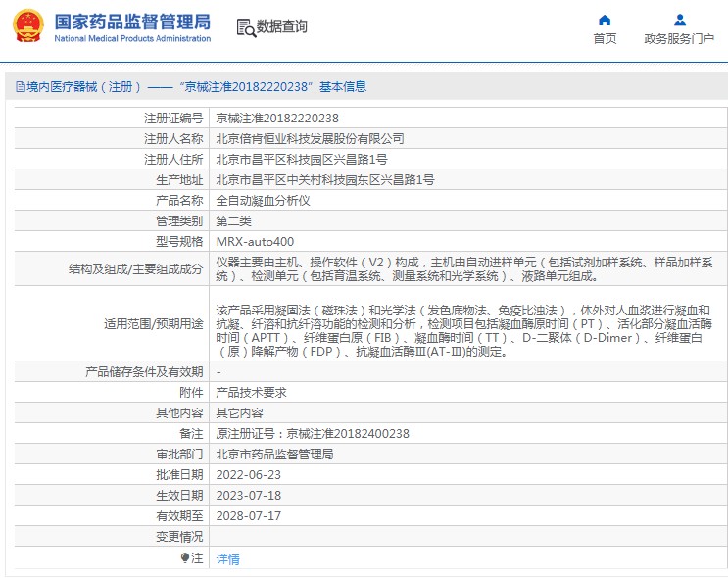Screen dimensions: 728x578
Task: Click 国家药品监督管理局 site title text
Action: coord(131,21)
